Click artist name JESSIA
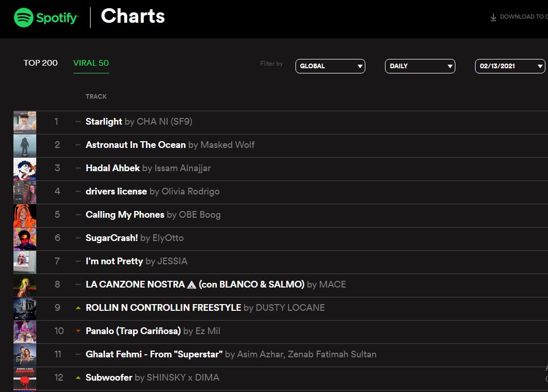Viewport: 548px width, 392px height. (172, 261)
